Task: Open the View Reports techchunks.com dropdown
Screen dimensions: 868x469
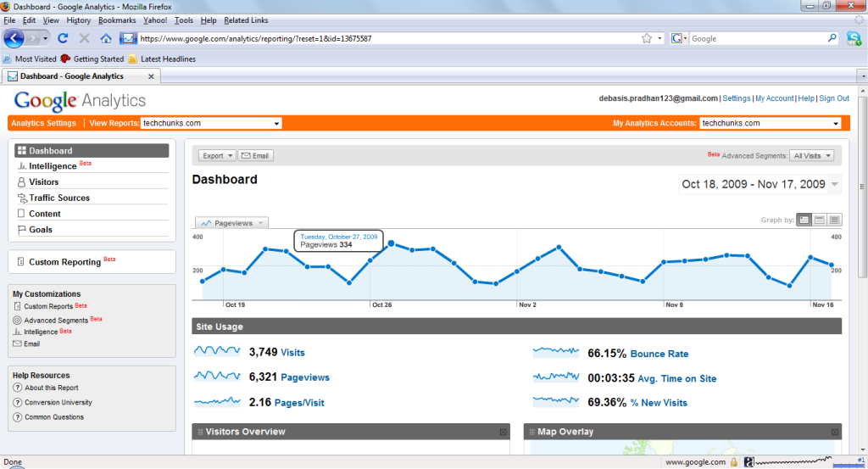Action: pos(211,123)
